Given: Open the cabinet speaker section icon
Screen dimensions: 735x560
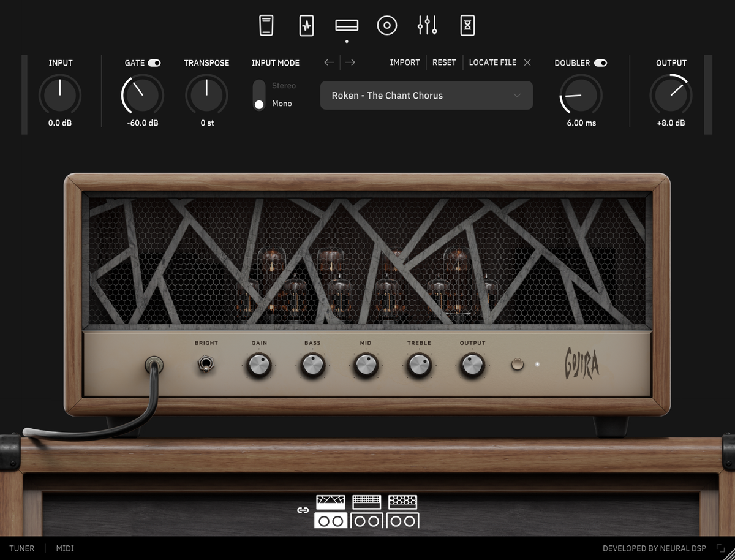Looking at the screenshot, I should coord(387,25).
